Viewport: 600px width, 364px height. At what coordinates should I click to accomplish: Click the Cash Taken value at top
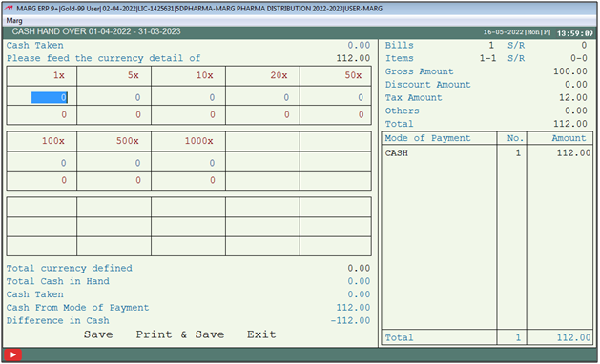359,45
